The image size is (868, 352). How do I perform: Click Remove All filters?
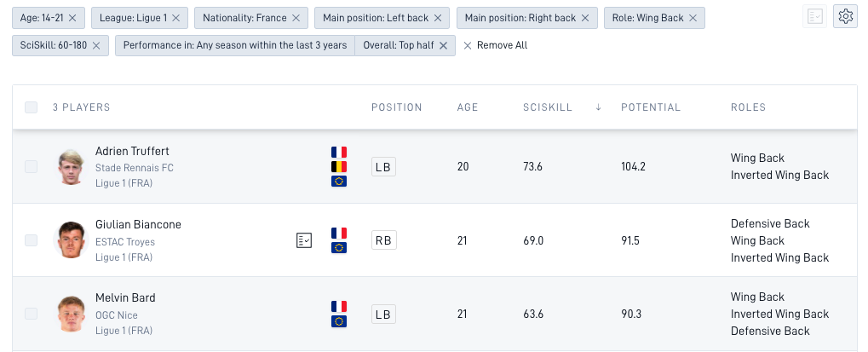pos(495,45)
